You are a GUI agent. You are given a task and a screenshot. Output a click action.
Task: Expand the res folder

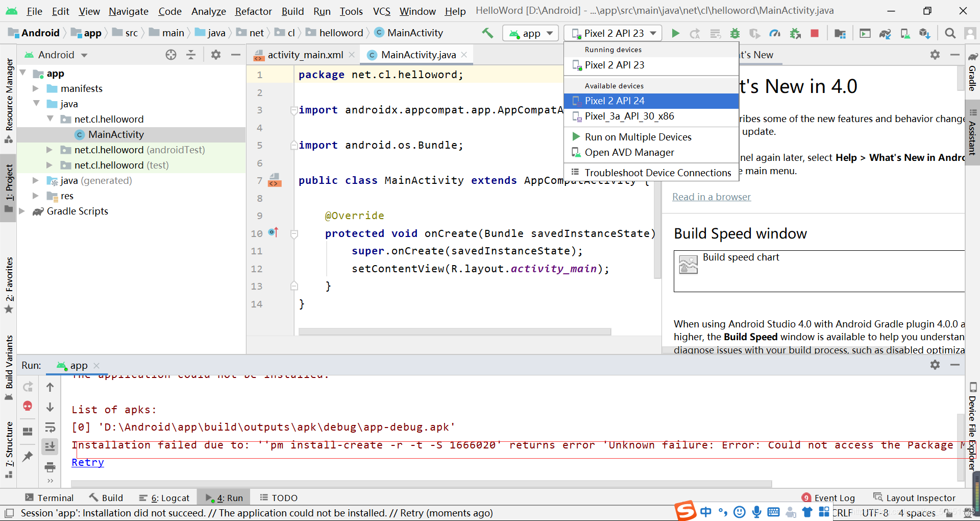tap(36, 196)
